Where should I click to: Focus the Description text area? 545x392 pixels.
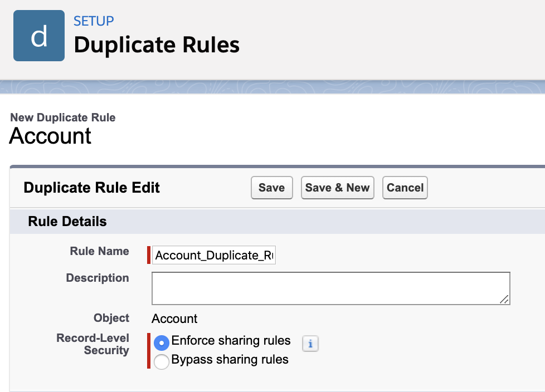330,288
